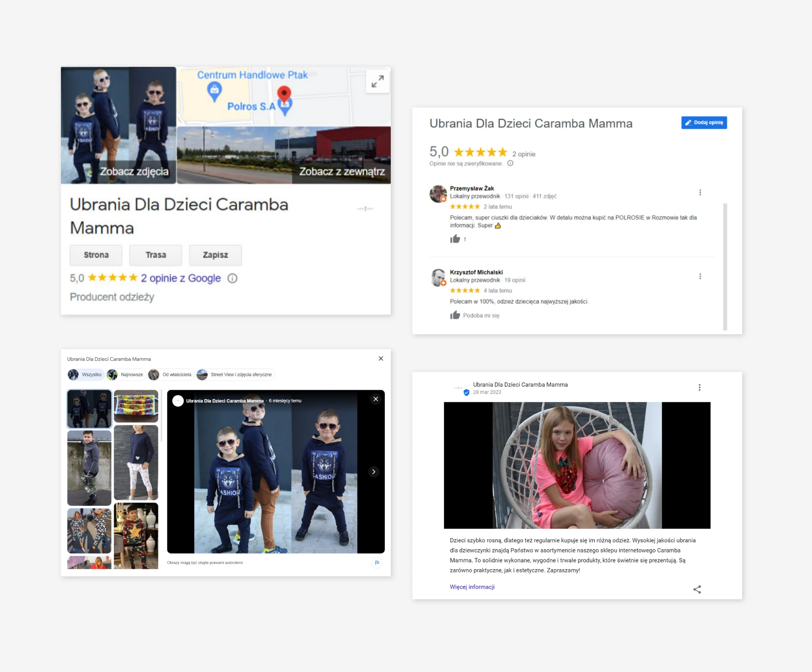This screenshot has height=672, width=812.
Task: Go to next photo with right arrow
Action: point(373,471)
